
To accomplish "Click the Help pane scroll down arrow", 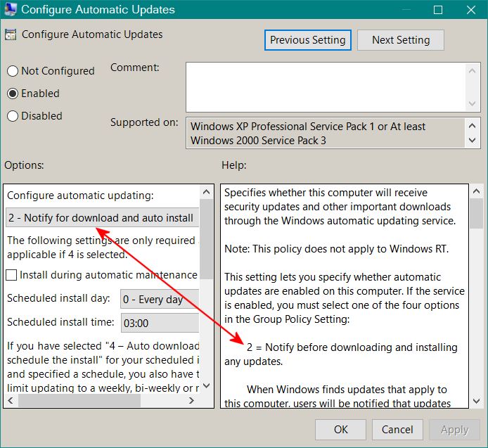I will tap(476, 401).
